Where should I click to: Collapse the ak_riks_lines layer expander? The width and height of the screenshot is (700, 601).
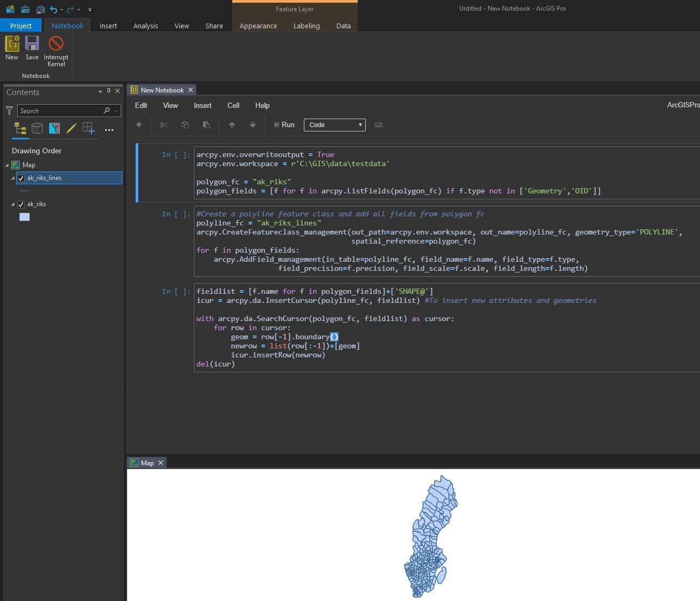click(13, 178)
